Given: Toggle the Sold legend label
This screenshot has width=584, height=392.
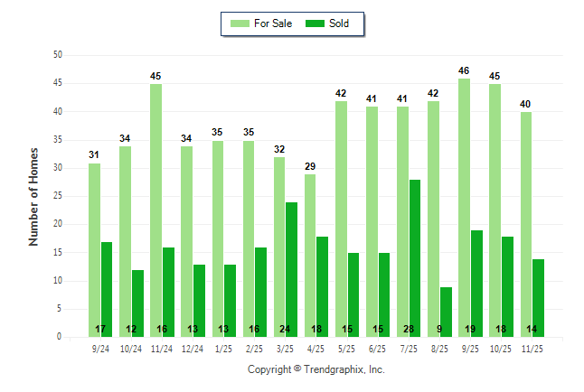Looking at the screenshot, I should (x=340, y=23).
